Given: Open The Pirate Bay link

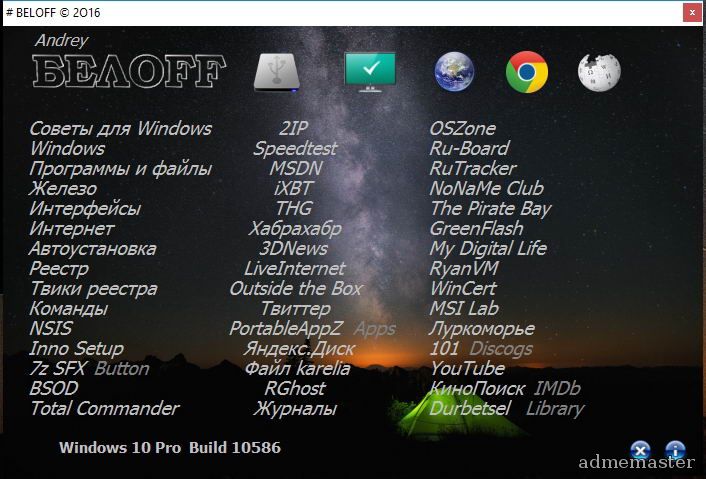Looking at the screenshot, I should 490,208.
